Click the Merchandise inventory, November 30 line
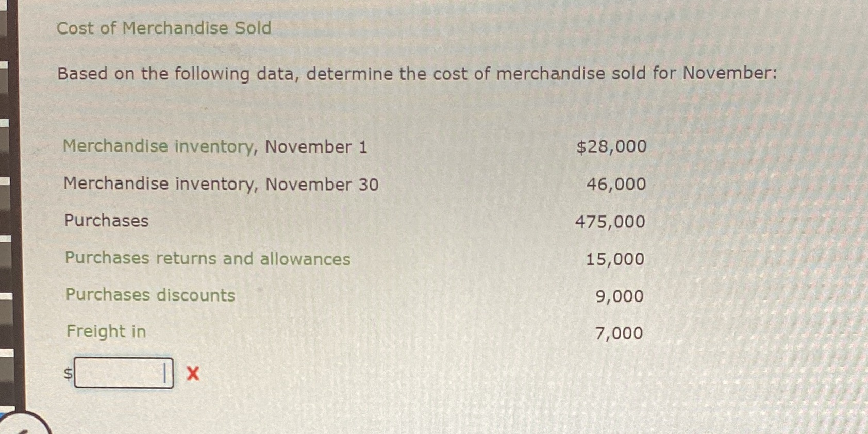Screen dimensions: 868x434 [x=221, y=184]
